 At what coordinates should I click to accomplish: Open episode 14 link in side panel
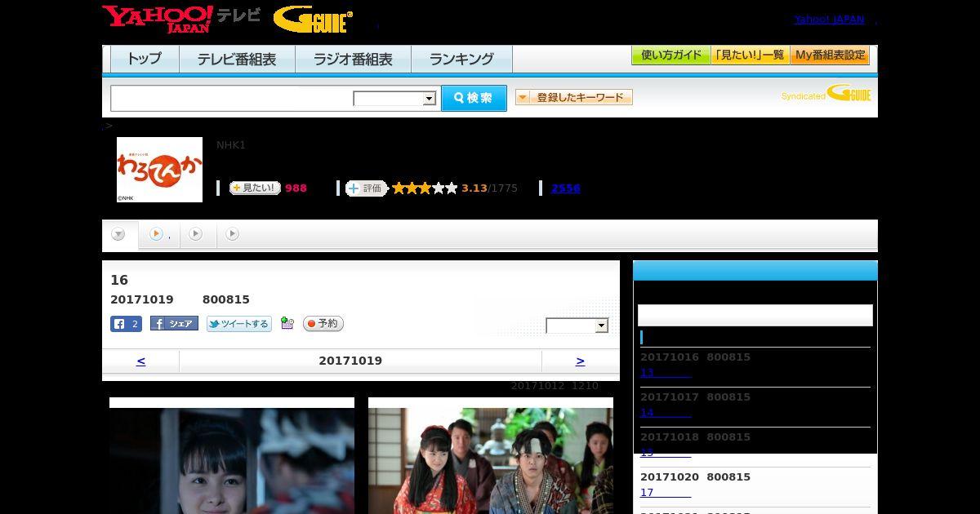pyautogui.click(x=666, y=413)
